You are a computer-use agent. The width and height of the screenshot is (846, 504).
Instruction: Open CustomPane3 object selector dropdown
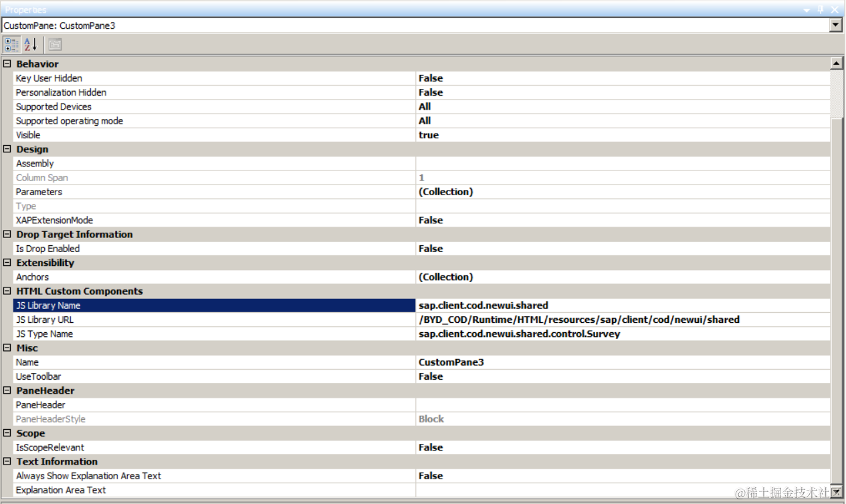click(x=835, y=25)
